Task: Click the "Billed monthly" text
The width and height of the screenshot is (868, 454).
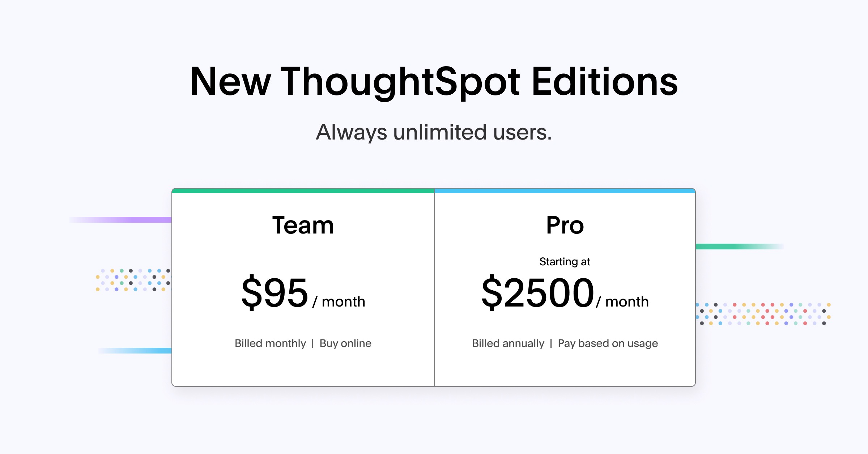Action: point(270,343)
